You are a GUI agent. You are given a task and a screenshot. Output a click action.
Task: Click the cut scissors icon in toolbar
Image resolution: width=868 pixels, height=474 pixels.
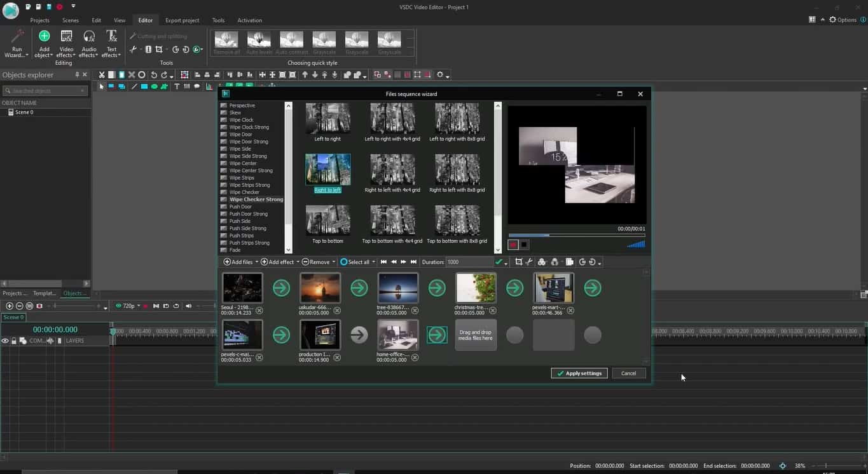(x=101, y=75)
